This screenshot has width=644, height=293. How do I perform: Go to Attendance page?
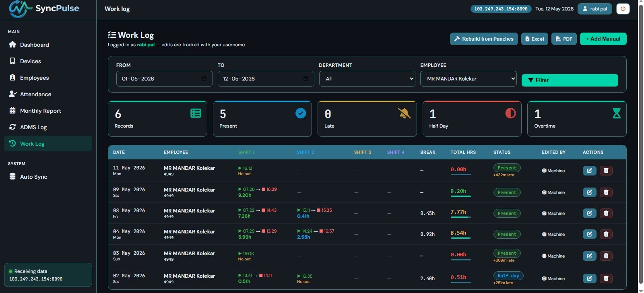coord(48,94)
